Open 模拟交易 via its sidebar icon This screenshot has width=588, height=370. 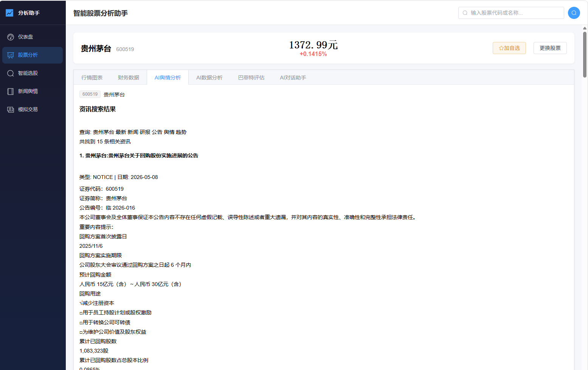point(11,110)
